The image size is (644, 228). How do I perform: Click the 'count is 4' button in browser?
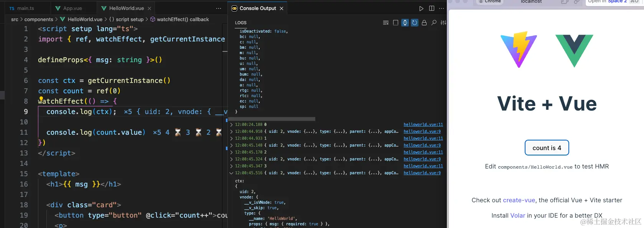pos(547,148)
